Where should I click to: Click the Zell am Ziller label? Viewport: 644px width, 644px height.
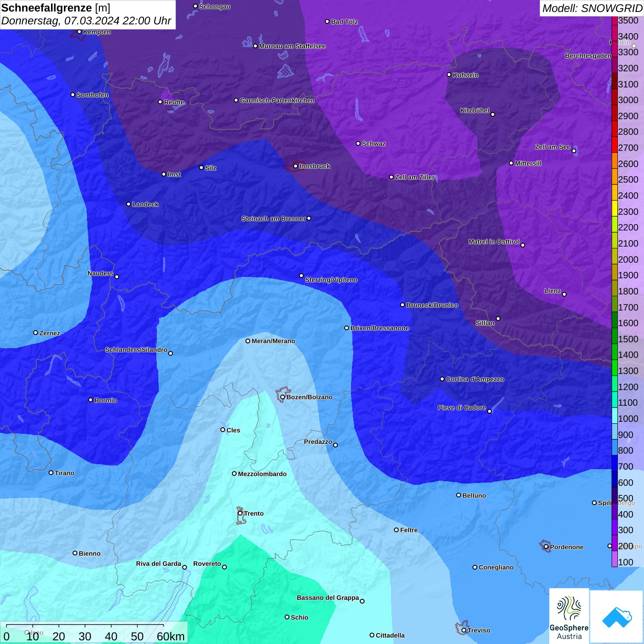tap(414, 177)
